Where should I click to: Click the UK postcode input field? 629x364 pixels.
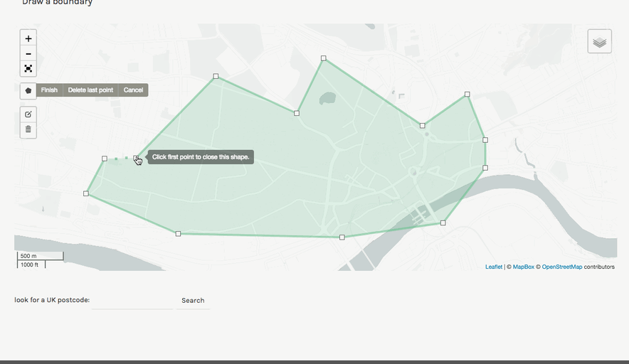tap(132, 301)
